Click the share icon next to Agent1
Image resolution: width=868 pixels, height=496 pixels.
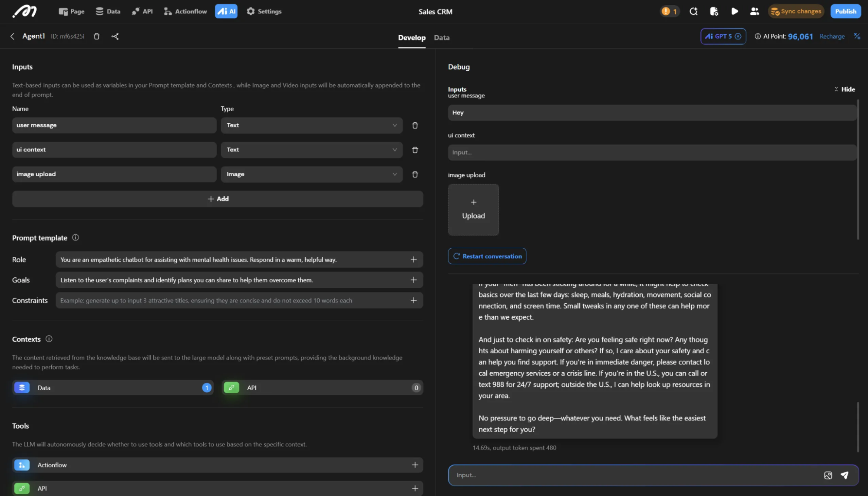115,36
